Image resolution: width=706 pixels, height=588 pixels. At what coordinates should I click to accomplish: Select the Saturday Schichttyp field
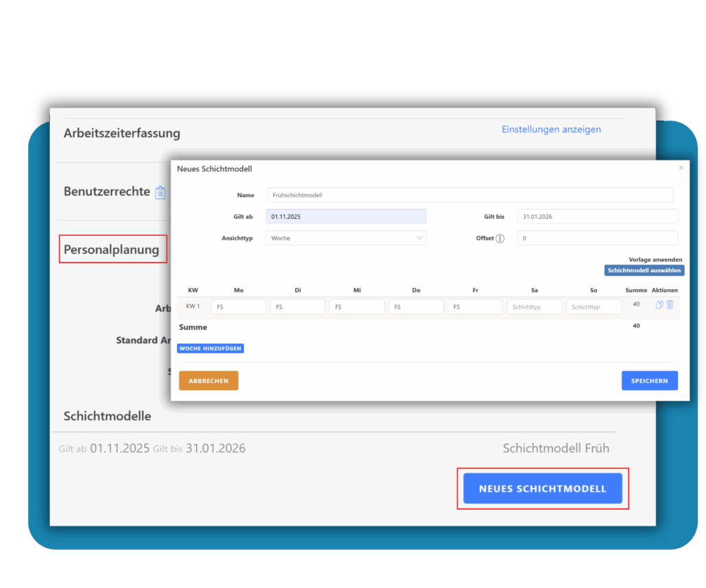pyautogui.click(x=534, y=307)
